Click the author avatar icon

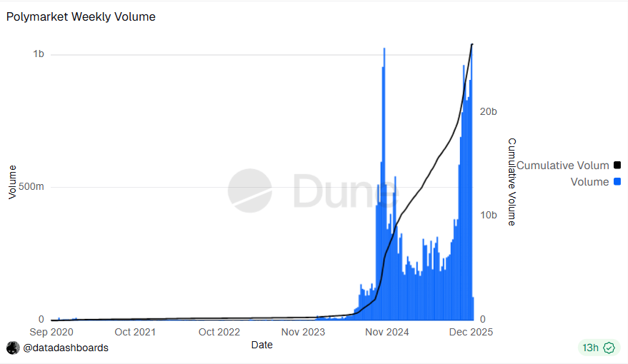pyautogui.click(x=13, y=348)
